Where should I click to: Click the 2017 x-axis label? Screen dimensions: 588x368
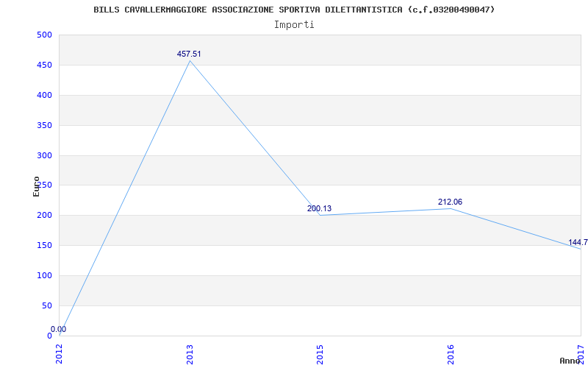(581, 353)
